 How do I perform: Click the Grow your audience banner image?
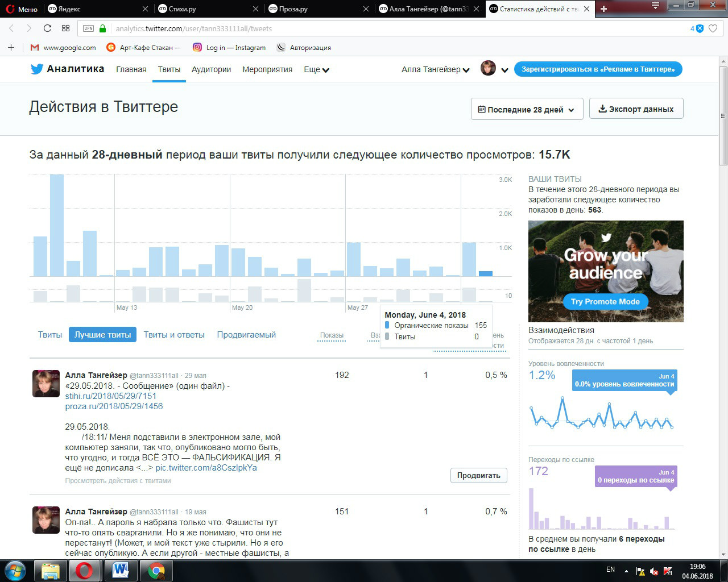(606, 271)
